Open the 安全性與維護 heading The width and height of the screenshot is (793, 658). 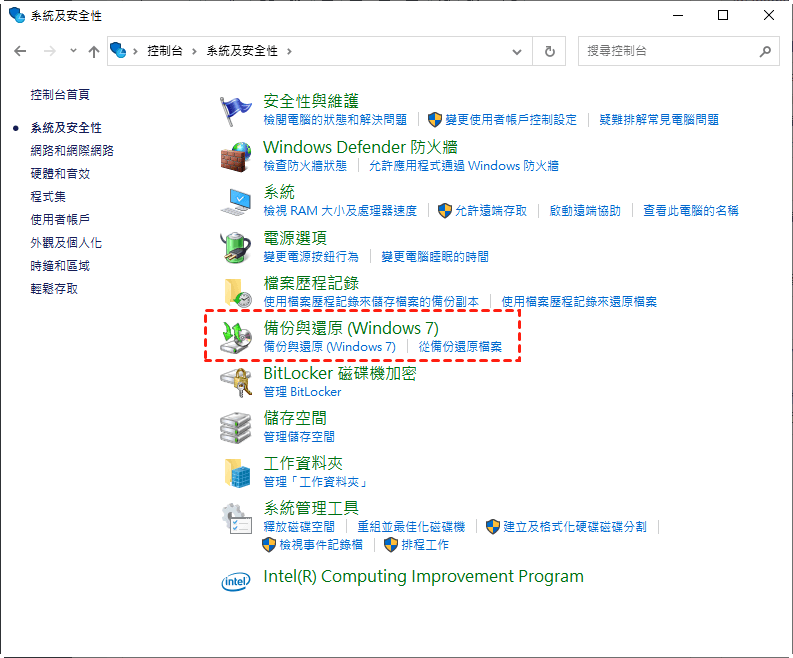311,101
